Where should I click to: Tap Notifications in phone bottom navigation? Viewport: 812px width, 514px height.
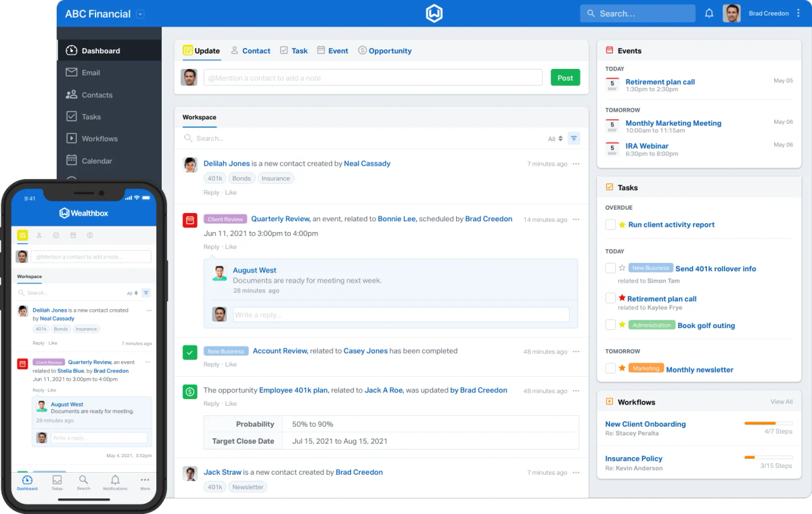[x=115, y=482]
